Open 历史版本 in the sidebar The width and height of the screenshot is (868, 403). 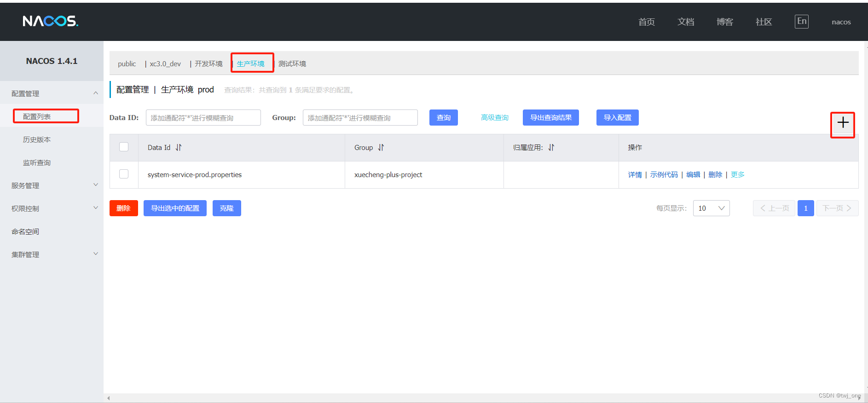coord(37,139)
